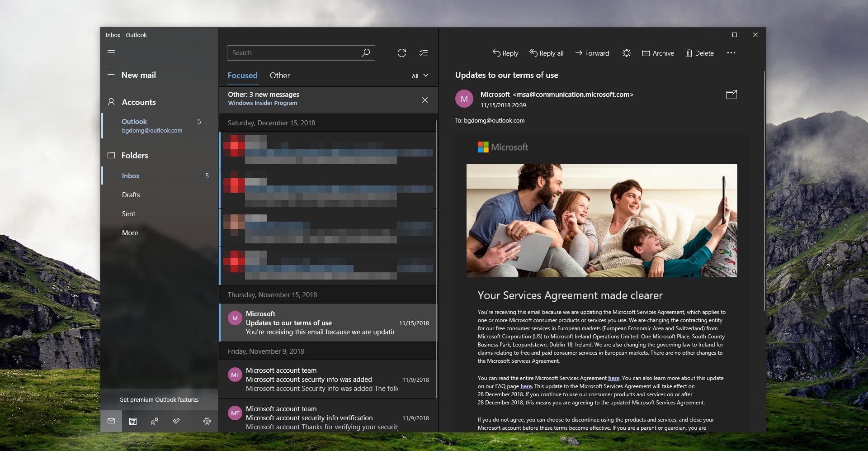Click the M sender avatar in reading pane
This screenshot has width=868, height=451.
[x=464, y=99]
